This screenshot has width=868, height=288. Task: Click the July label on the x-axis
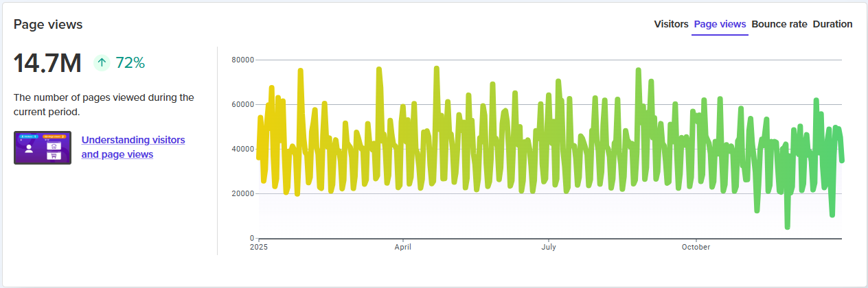coord(548,247)
